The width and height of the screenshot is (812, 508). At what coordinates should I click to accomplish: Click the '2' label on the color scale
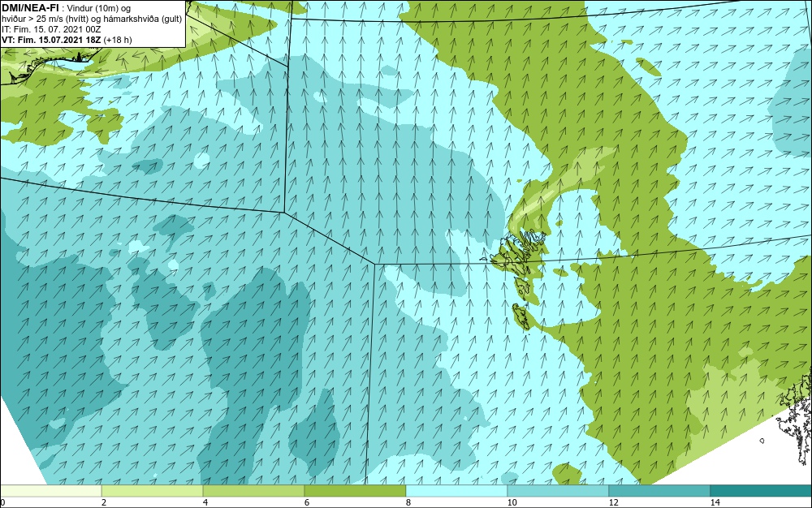pyautogui.click(x=104, y=503)
